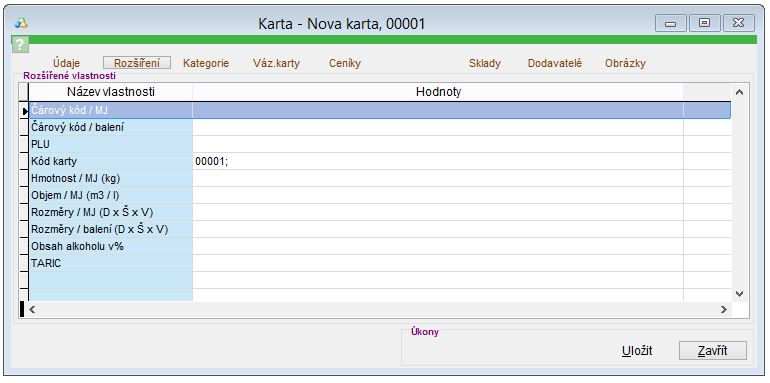
Task: Click the horizontal scroll right arrow
Action: (723, 309)
